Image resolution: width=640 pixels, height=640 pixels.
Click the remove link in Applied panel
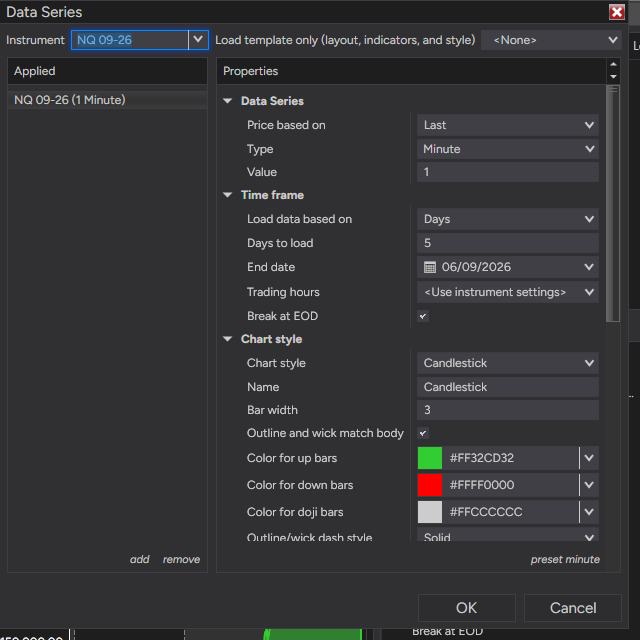click(181, 559)
